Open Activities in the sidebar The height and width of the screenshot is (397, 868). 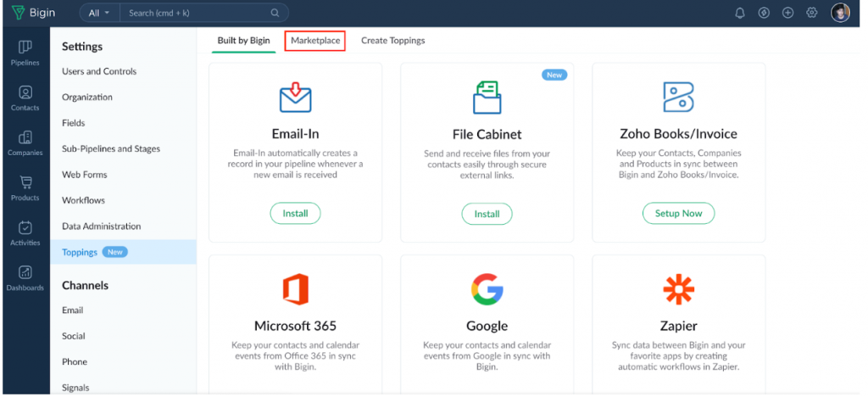point(25,233)
